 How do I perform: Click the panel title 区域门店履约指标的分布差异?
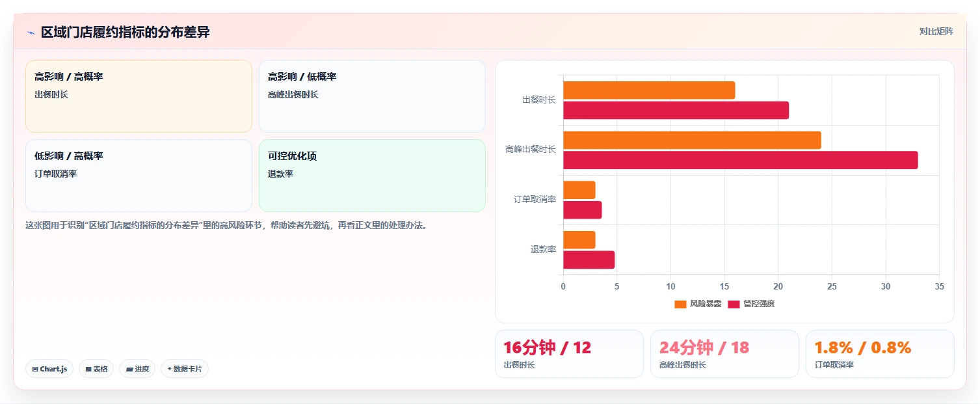tap(126, 32)
